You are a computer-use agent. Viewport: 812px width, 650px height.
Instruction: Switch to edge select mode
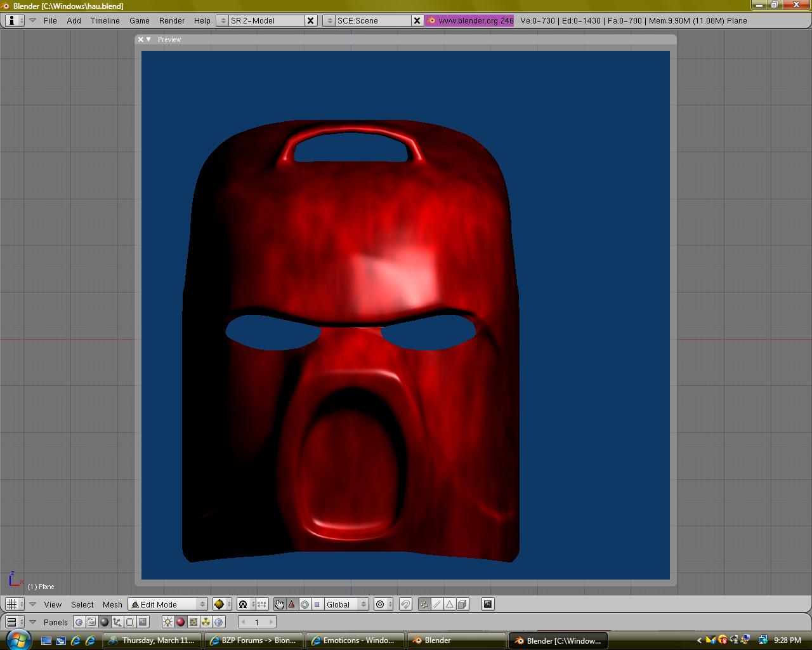pyautogui.click(x=437, y=604)
